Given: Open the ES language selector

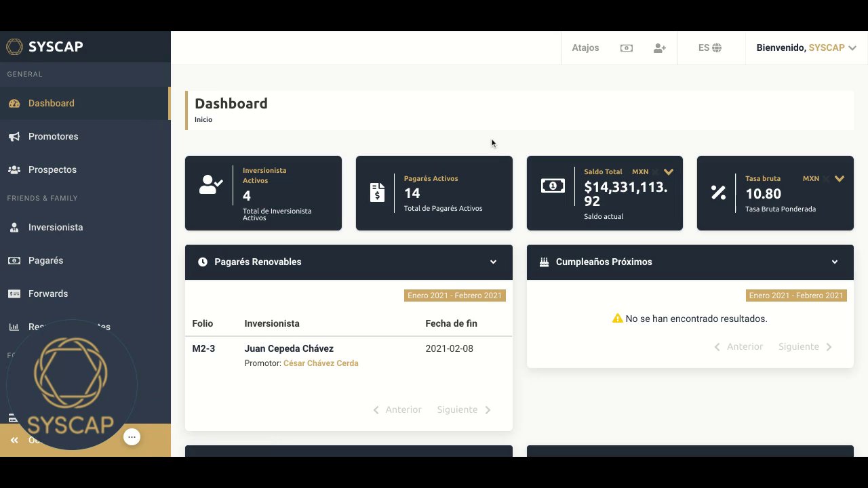Looking at the screenshot, I should tap(710, 48).
